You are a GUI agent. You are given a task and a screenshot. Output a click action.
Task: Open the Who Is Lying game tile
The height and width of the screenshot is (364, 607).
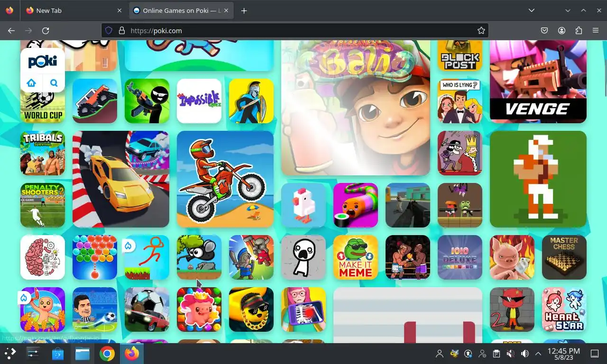click(460, 101)
